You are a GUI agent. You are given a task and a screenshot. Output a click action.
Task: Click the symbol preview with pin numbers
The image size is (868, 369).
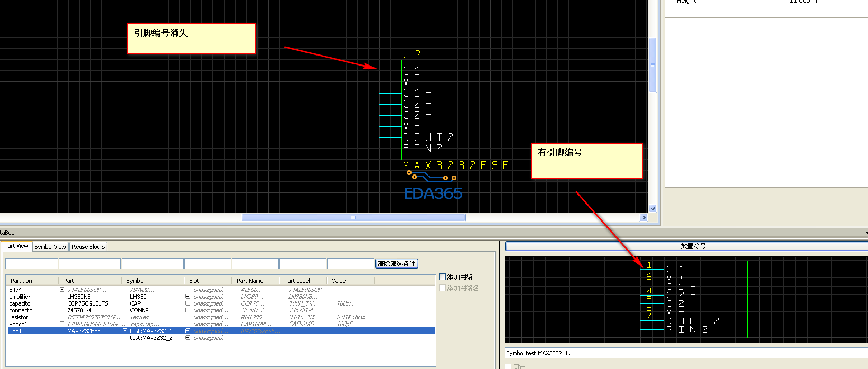(686, 299)
